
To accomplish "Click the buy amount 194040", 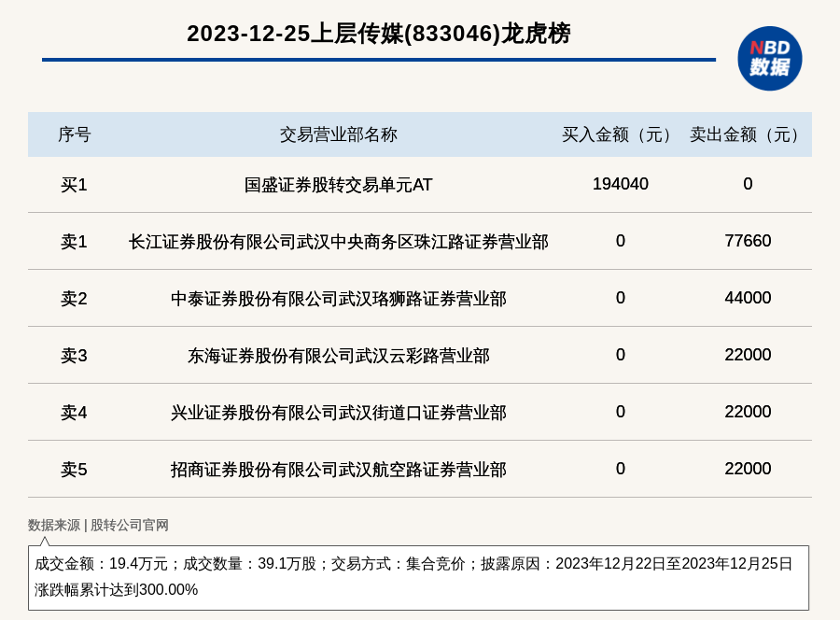I will coord(621,184).
